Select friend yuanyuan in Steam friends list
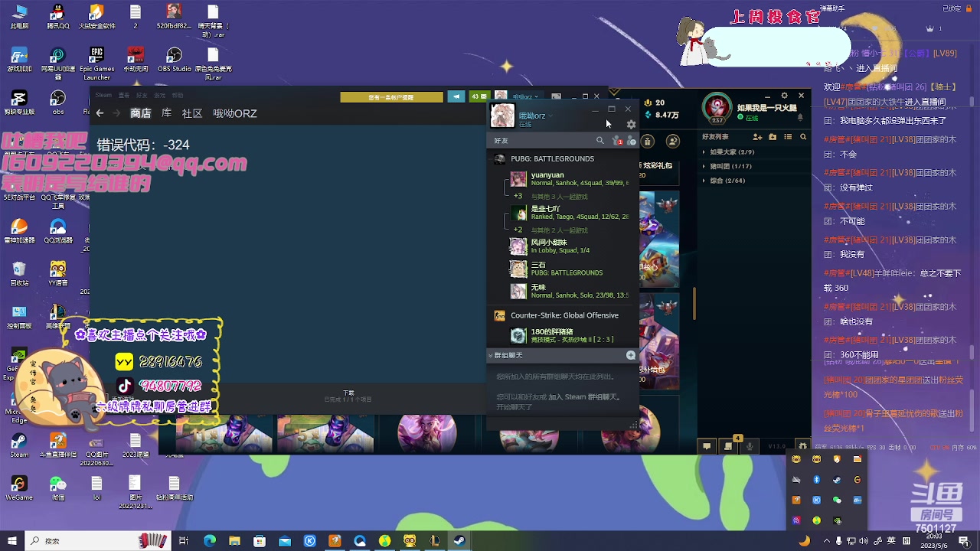Image resolution: width=980 pixels, height=551 pixels. tap(570, 179)
